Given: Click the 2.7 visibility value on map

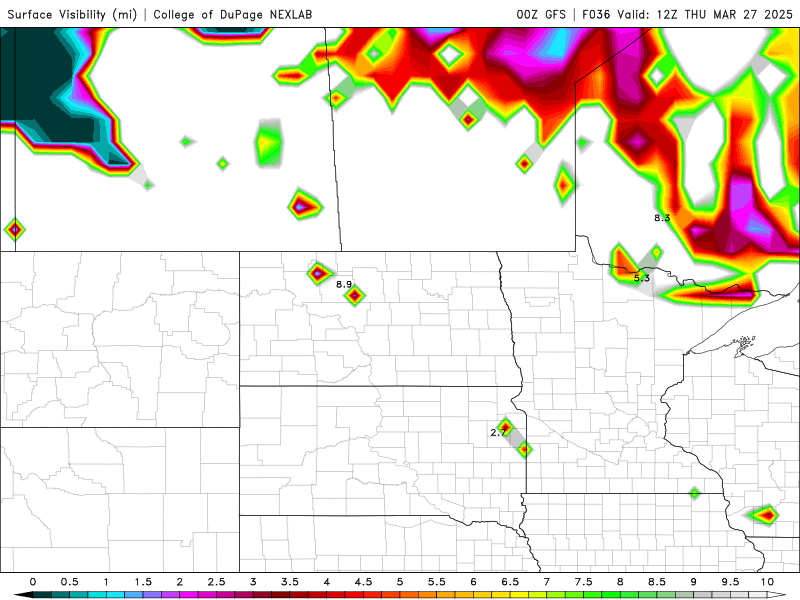Looking at the screenshot, I should coord(498,433).
